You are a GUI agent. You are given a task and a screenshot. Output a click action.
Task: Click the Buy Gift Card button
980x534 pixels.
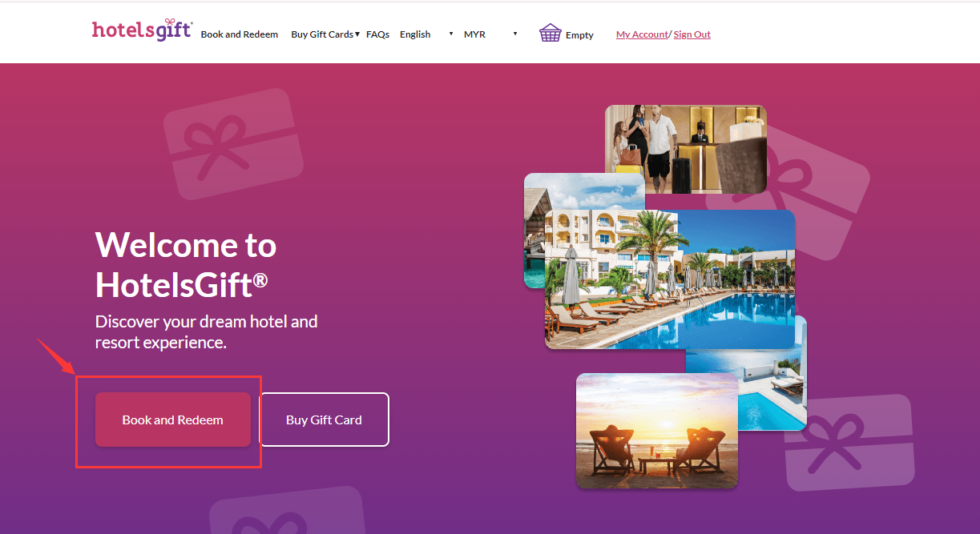(x=325, y=420)
